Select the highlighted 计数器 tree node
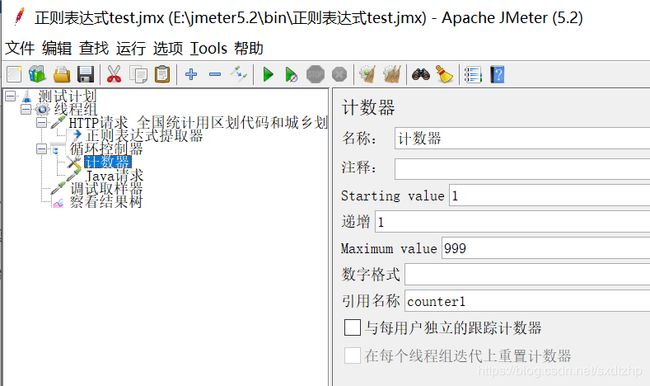The width and height of the screenshot is (650, 386). click(108, 162)
